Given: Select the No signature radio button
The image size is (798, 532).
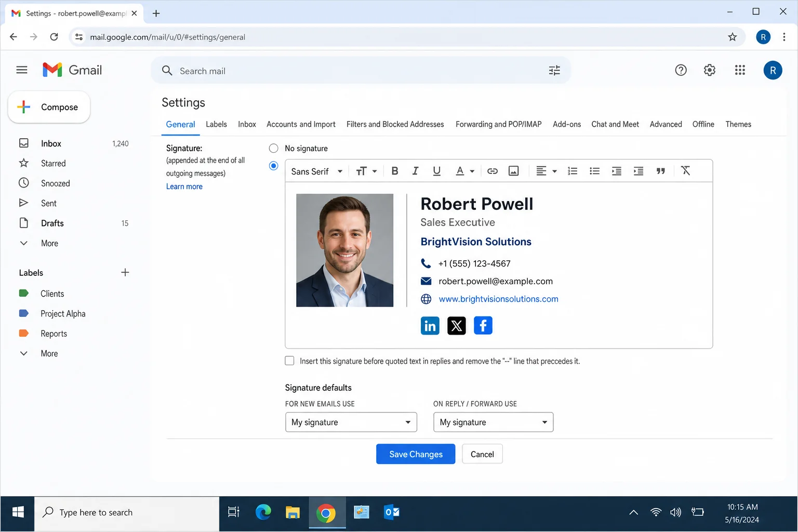Looking at the screenshot, I should pos(274,148).
